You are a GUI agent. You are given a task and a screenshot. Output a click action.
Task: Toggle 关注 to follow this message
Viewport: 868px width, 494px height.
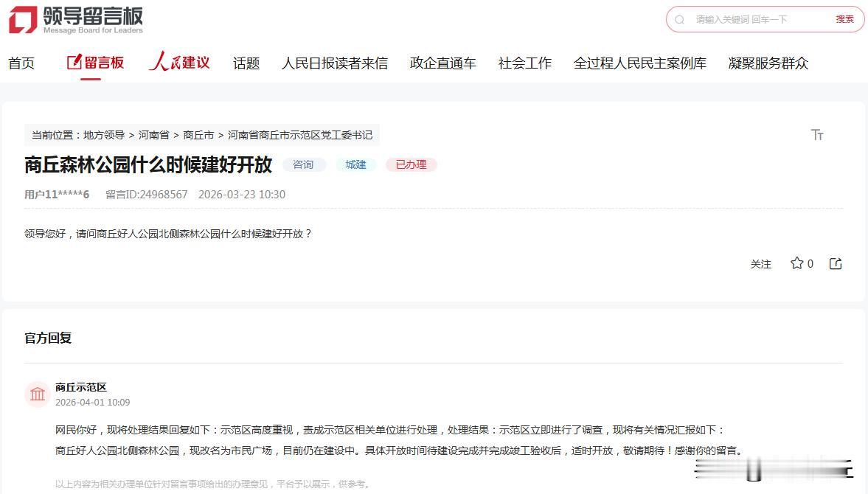760,264
